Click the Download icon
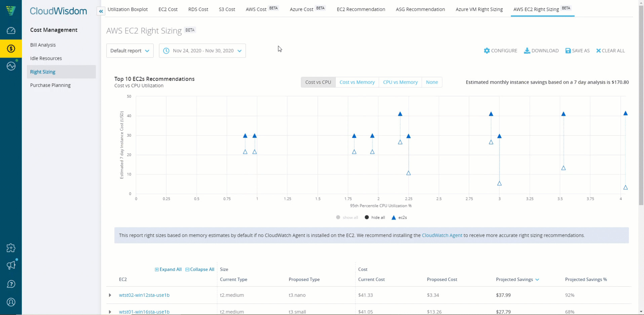Image resolution: width=644 pixels, height=315 pixels. [527, 50]
